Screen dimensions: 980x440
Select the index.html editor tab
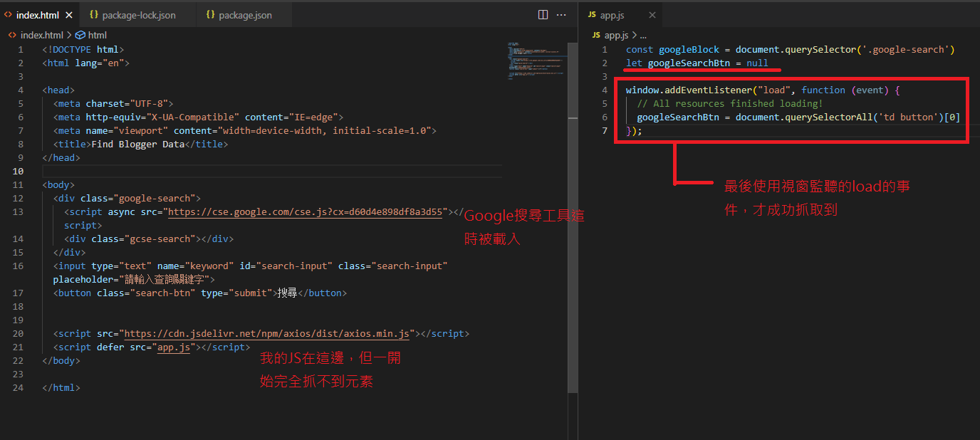[x=37, y=15]
